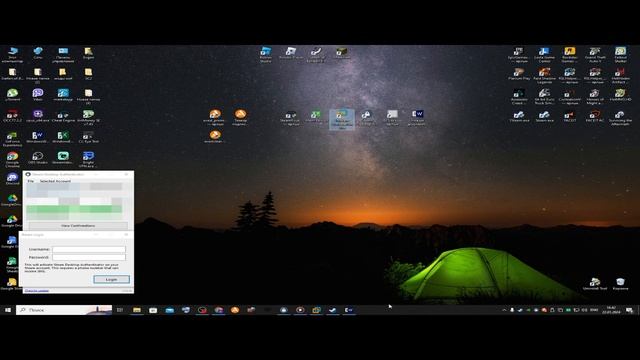The image size is (640, 360).
Task: Select the Raid Shadow Legends icon
Action: click(x=544, y=76)
